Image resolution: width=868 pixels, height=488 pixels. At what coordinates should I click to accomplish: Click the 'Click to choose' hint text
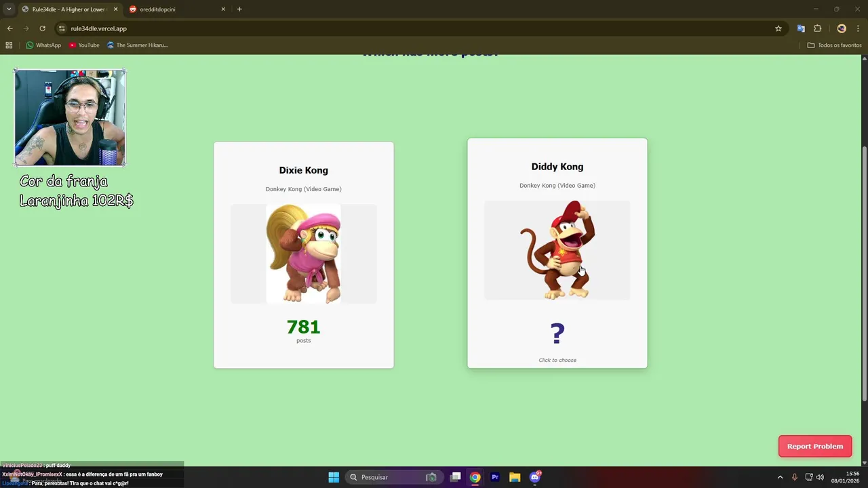pyautogui.click(x=557, y=360)
